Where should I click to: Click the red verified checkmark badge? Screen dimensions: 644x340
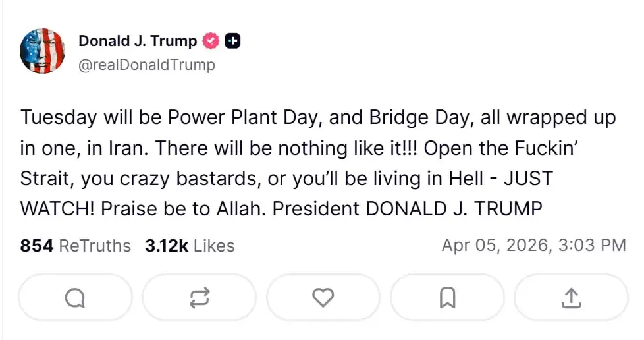211,41
